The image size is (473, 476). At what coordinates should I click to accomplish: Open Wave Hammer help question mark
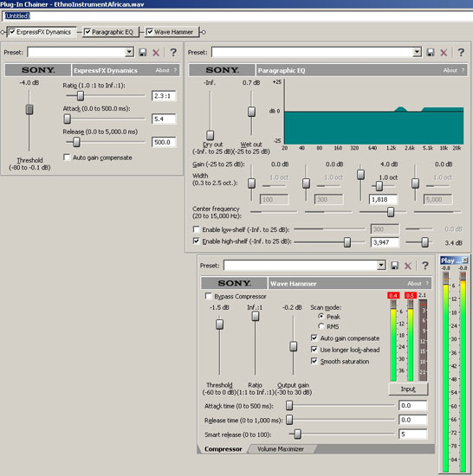tap(425, 266)
